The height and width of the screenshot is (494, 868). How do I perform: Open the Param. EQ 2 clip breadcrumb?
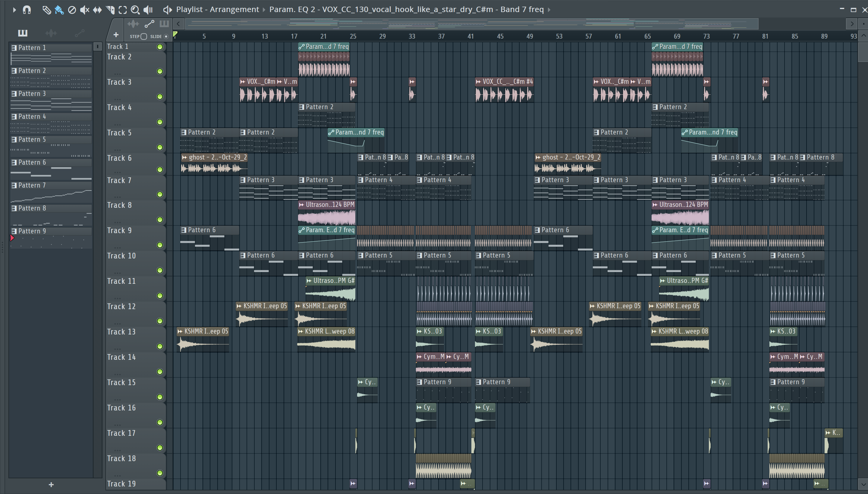(406, 10)
